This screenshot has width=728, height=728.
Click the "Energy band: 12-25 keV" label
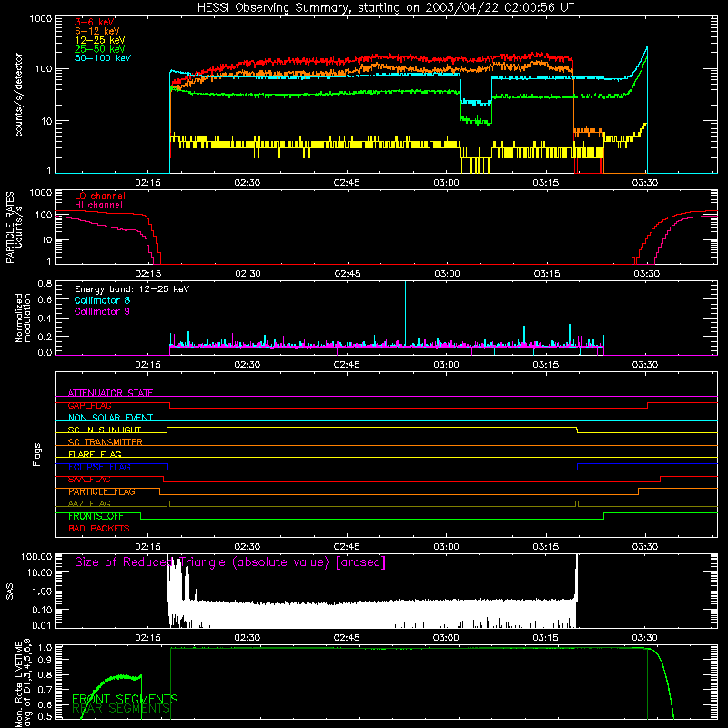(132, 289)
